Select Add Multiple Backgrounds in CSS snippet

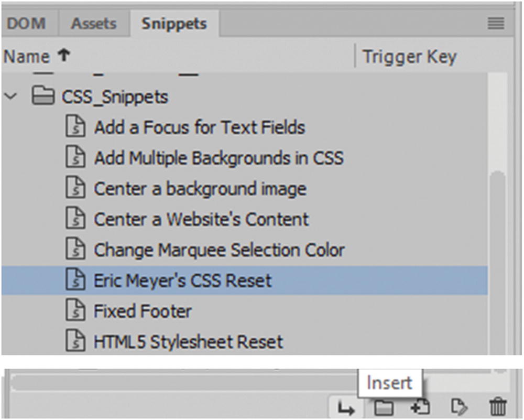pos(219,158)
